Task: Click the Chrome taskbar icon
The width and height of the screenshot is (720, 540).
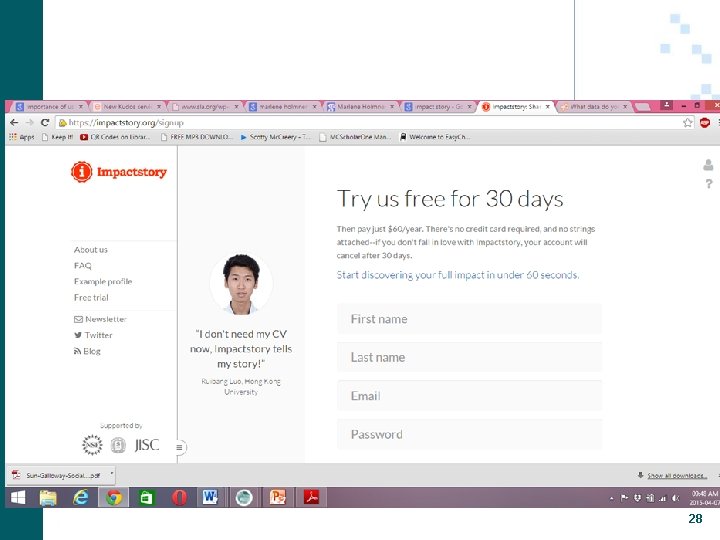Action: pyautogui.click(x=113, y=497)
